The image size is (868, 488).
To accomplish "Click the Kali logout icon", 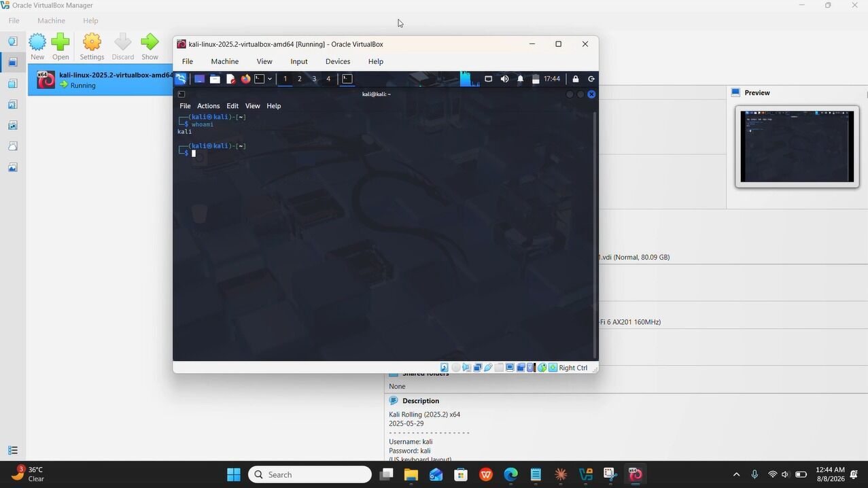I will (x=591, y=79).
